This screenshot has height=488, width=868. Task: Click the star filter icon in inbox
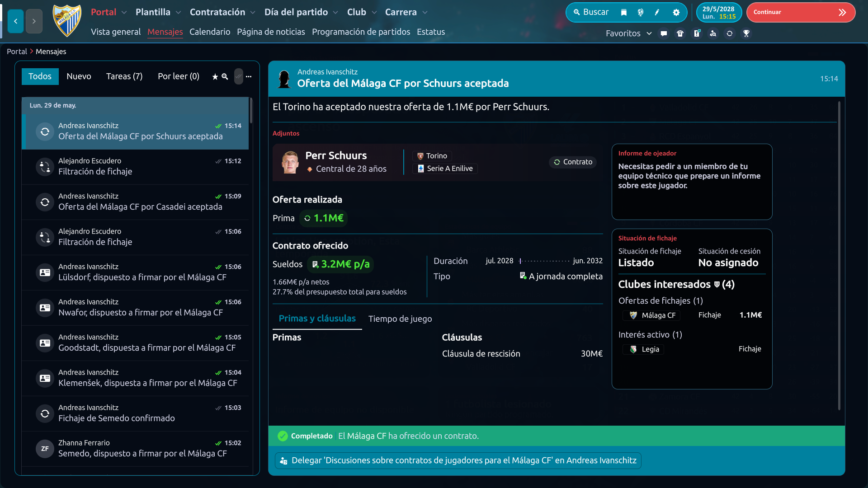tap(215, 77)
